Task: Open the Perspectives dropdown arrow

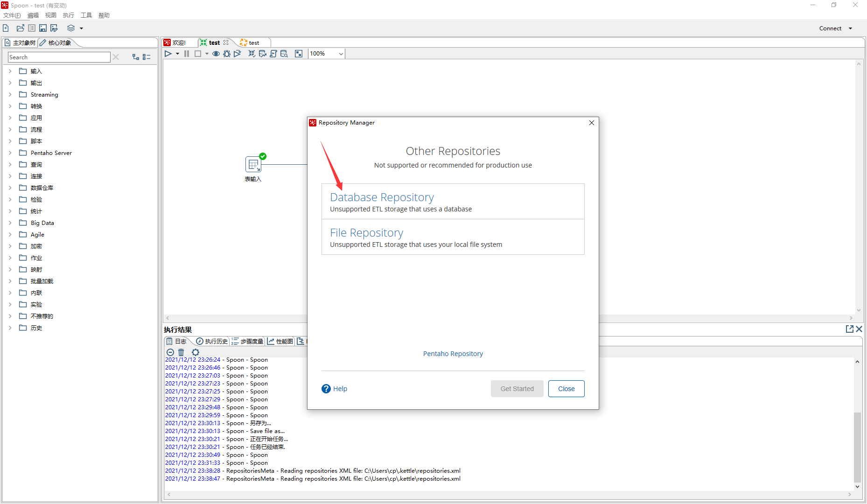Action: (81, 28)
